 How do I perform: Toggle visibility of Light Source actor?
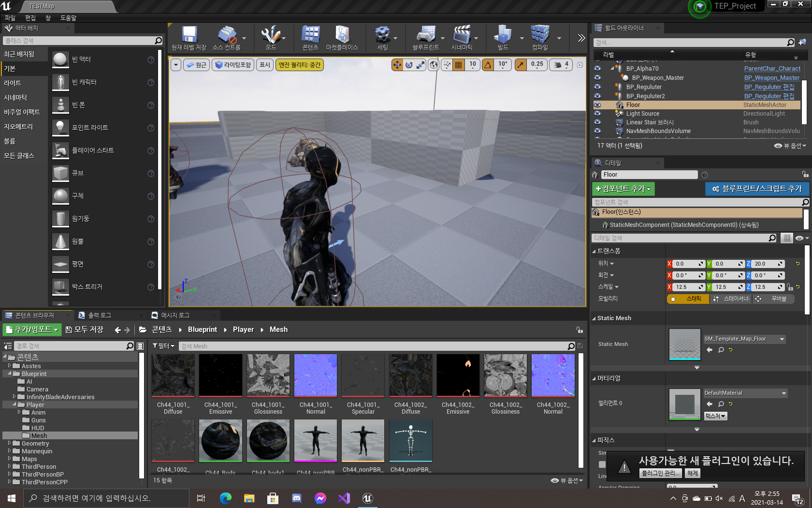597,114
